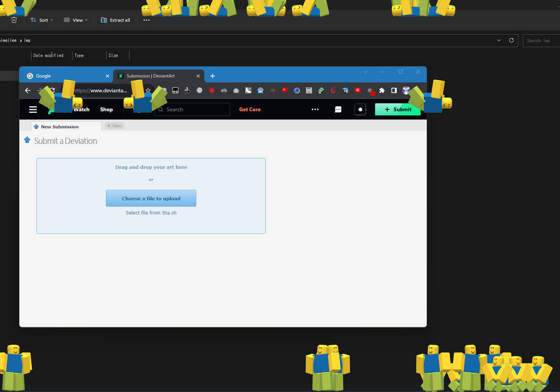Click the shield extension with the red badge

(370, 91)
